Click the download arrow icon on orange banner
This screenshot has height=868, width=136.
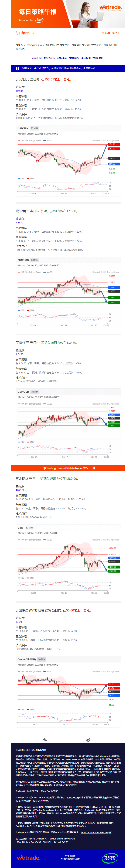[x=94, y=468]
